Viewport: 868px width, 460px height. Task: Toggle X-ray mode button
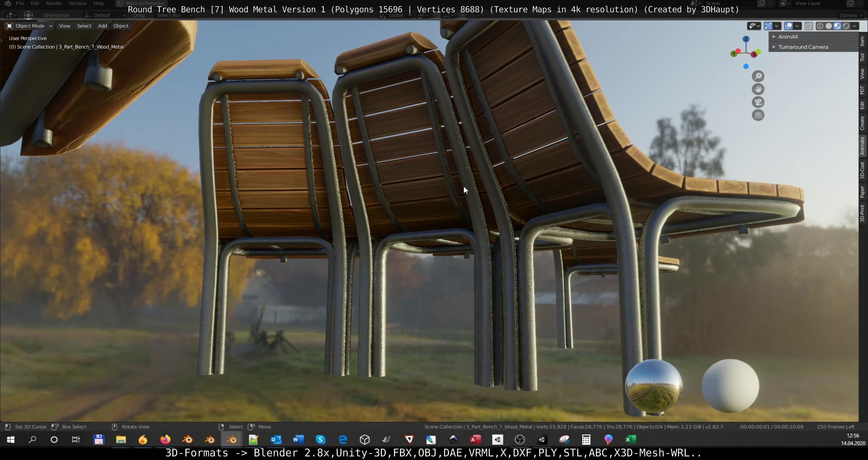pyautogui.click(x=808, y=26)
